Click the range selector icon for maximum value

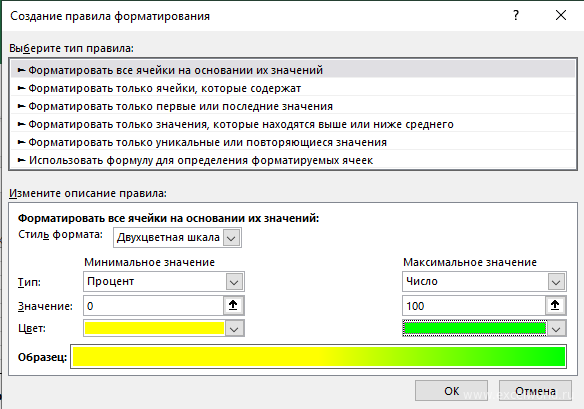[555, 305]
